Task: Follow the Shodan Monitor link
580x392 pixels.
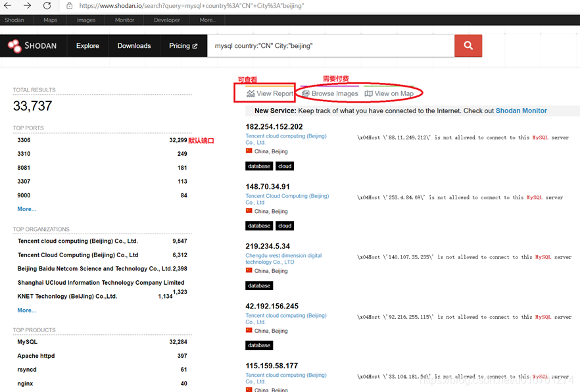Action: tap(521, 110)
